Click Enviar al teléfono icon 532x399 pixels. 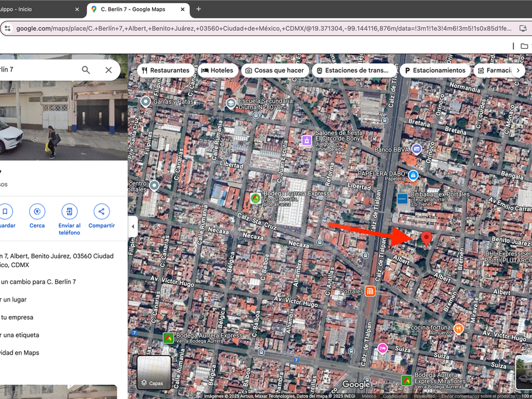(x=69, y=212)
